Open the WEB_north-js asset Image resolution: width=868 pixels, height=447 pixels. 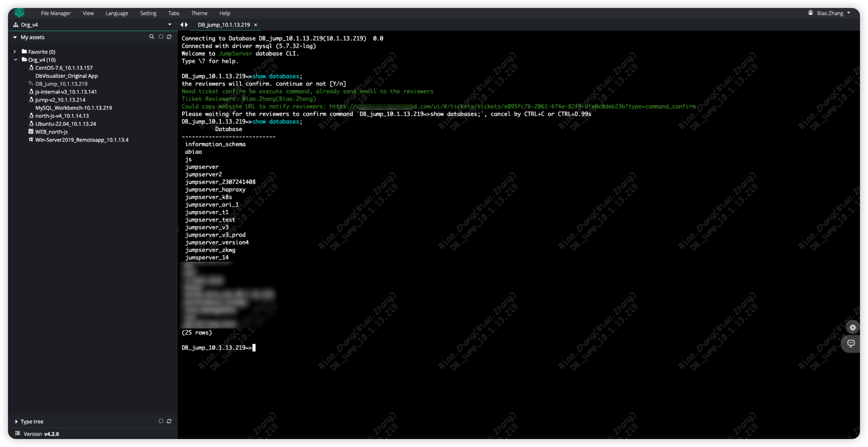(52, 132)
